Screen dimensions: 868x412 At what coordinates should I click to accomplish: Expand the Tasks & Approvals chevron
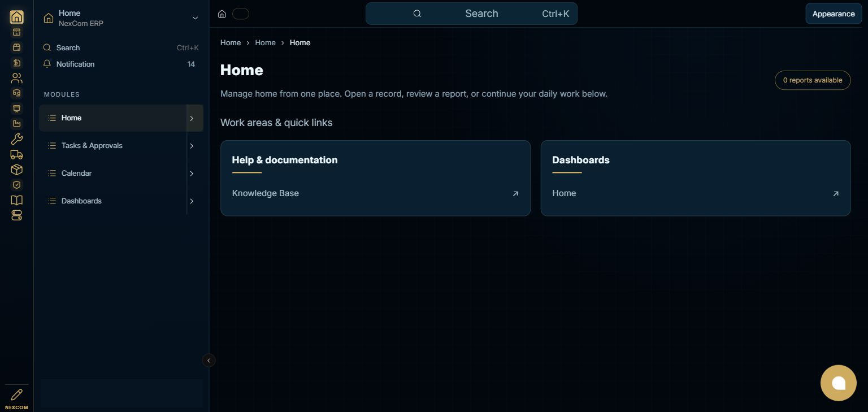pyautogui.click(x=192, y=146)
